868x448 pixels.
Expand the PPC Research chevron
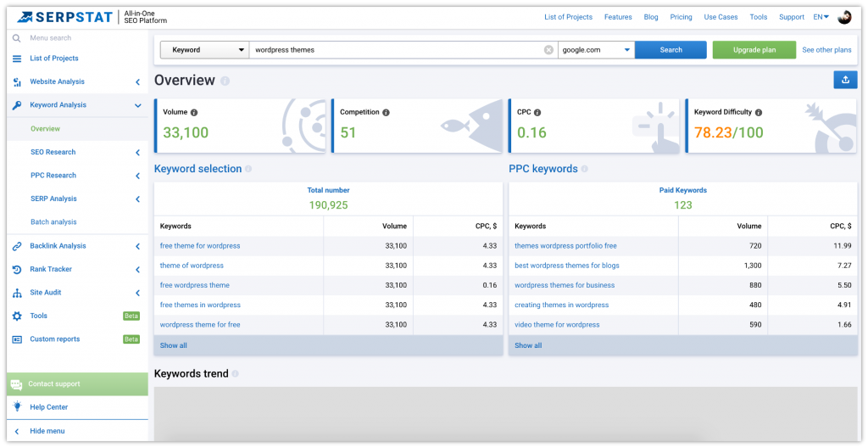pos(138,176)
